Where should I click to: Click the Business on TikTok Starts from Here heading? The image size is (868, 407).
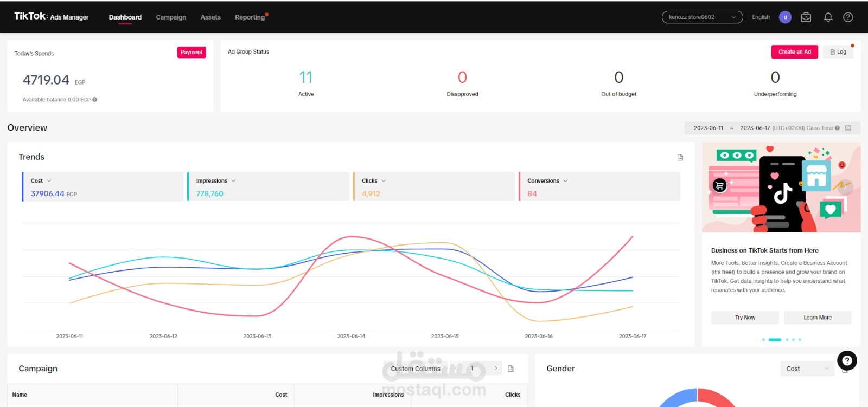pos(765,250)
